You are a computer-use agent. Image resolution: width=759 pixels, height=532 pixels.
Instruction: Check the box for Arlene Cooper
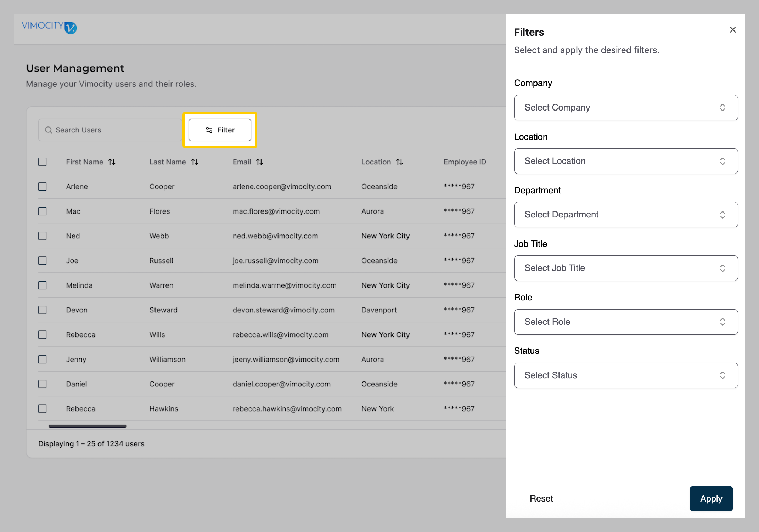[43, 186]
